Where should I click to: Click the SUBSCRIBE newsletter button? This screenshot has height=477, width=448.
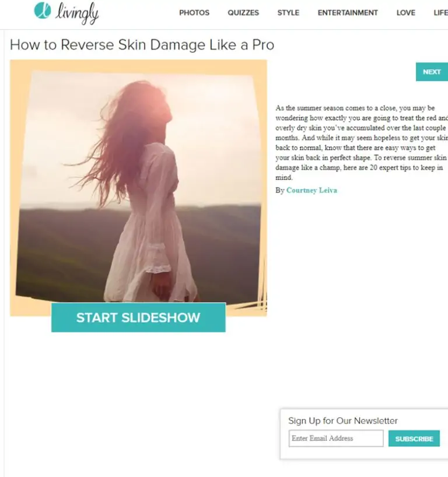pyautogui.click(x=414, y=439)
